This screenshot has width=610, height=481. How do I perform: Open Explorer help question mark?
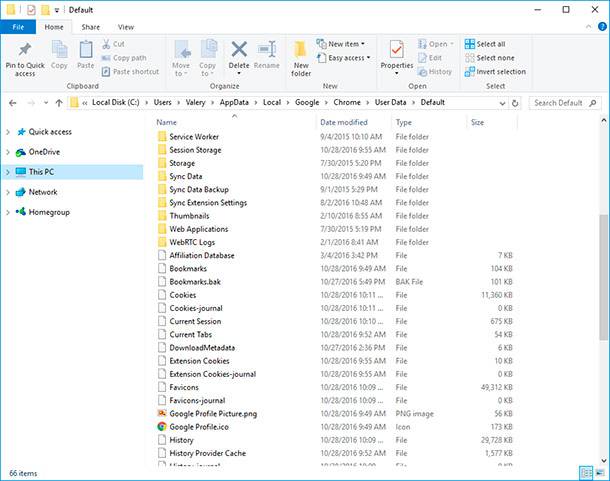tap(602, 27)
